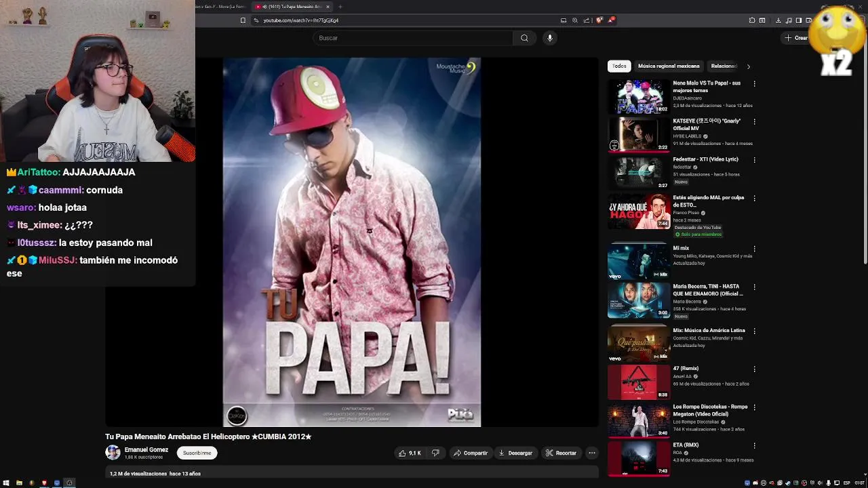Open options for Mi mix playlist
This screenshot has width=868, height=488.
coord(754,249)
